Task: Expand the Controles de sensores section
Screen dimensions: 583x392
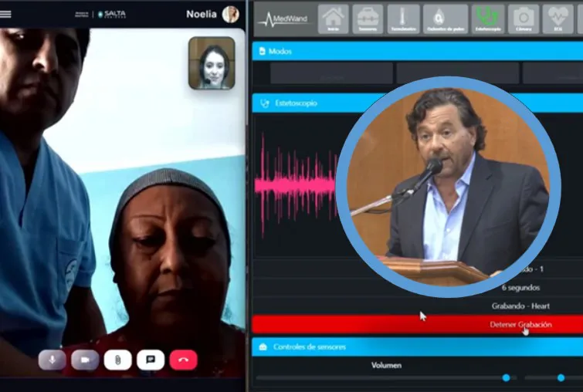Action: pyautogui.click(x=417, y=347)
